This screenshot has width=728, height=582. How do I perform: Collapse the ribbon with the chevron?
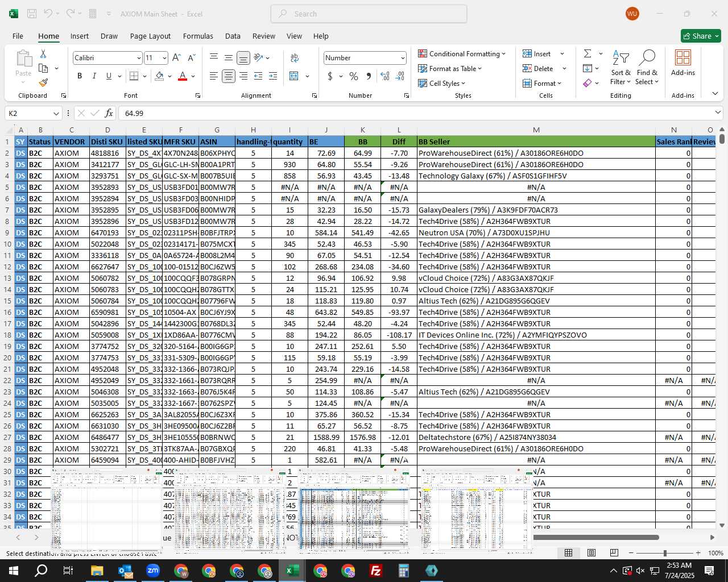[715, 94]
